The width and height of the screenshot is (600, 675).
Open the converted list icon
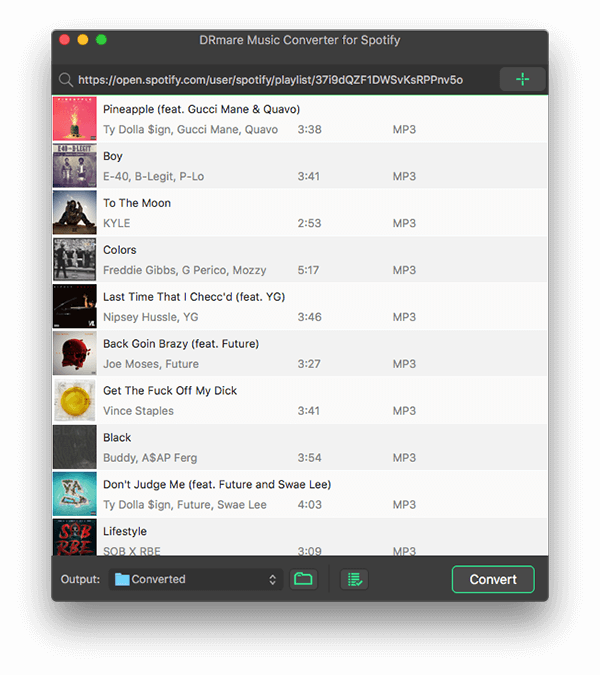pyautogui.click(x=352, y=579)
